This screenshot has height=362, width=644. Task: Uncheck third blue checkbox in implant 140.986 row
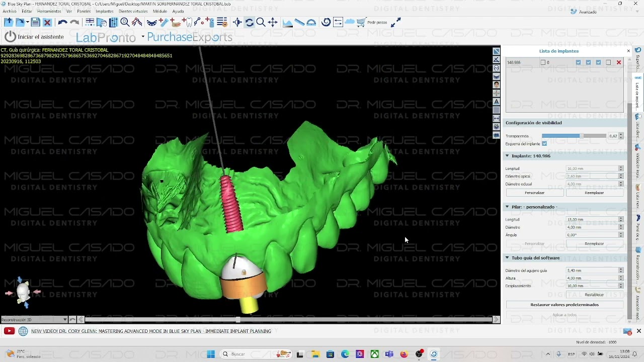coord(598,62)
